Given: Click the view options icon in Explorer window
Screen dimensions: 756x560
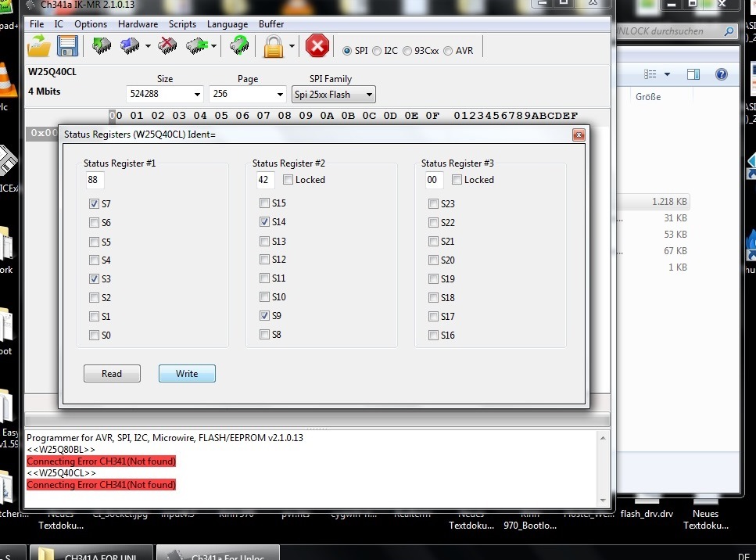Looking at the screenshot, I should click(650, 74).
